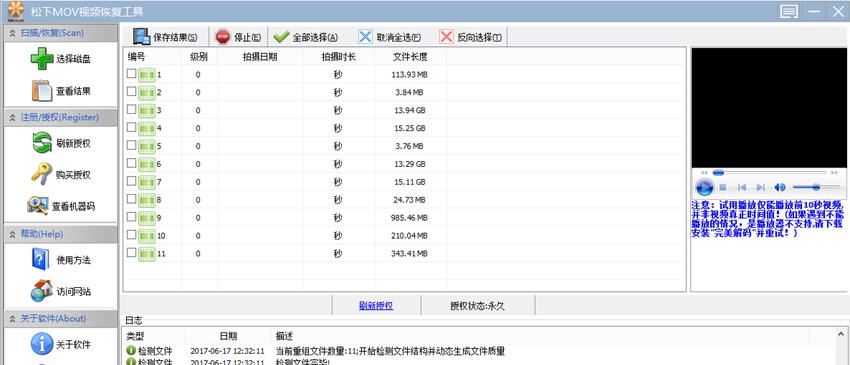Click the first log entry info icon
850x365 pixels.
coord(131,351)
